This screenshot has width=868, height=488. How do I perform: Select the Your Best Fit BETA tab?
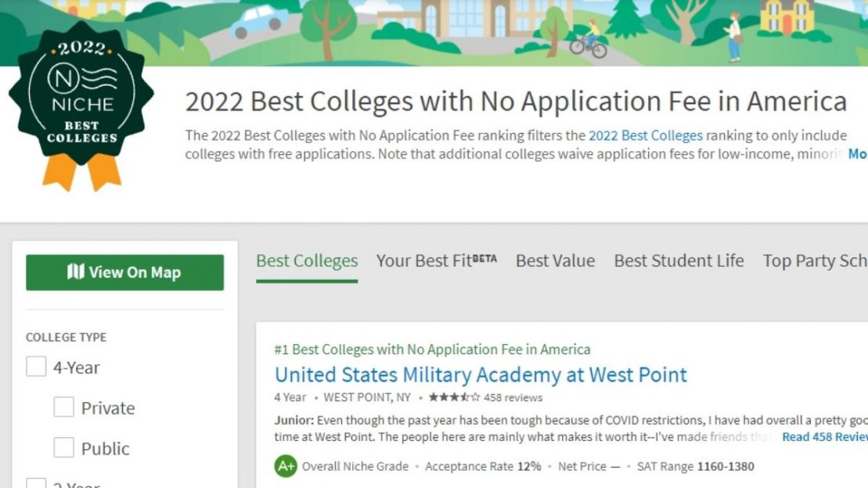pos(436,260)
